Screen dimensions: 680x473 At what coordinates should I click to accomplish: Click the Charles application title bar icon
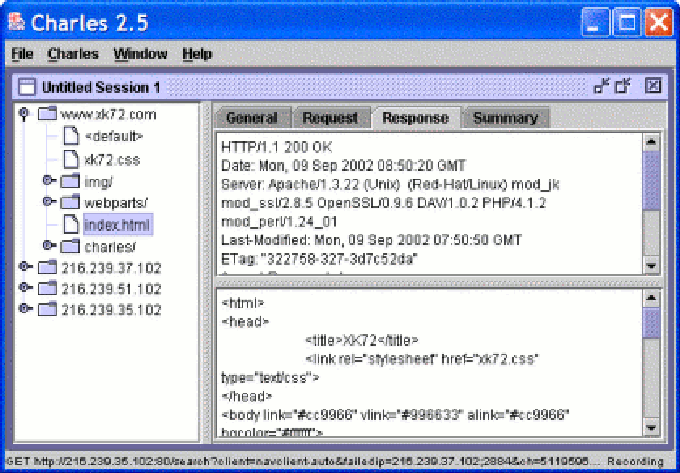pos(16,23)
